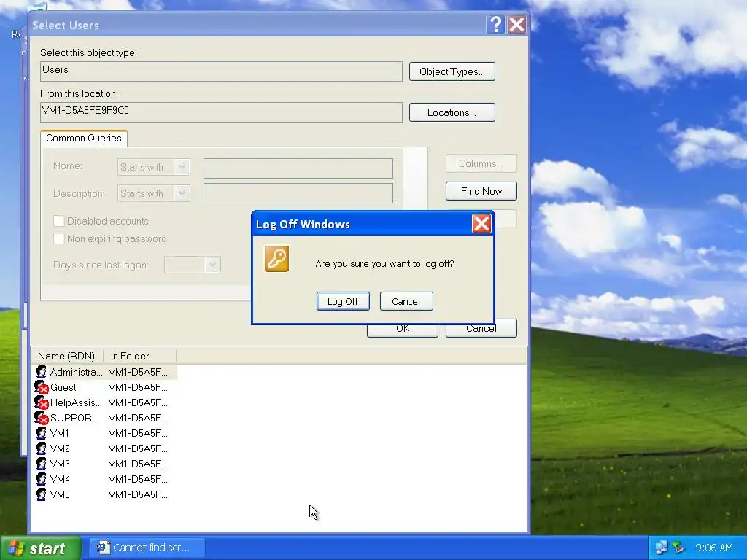
Task: Sort by the In Folder column header
Action: point(139,356)
